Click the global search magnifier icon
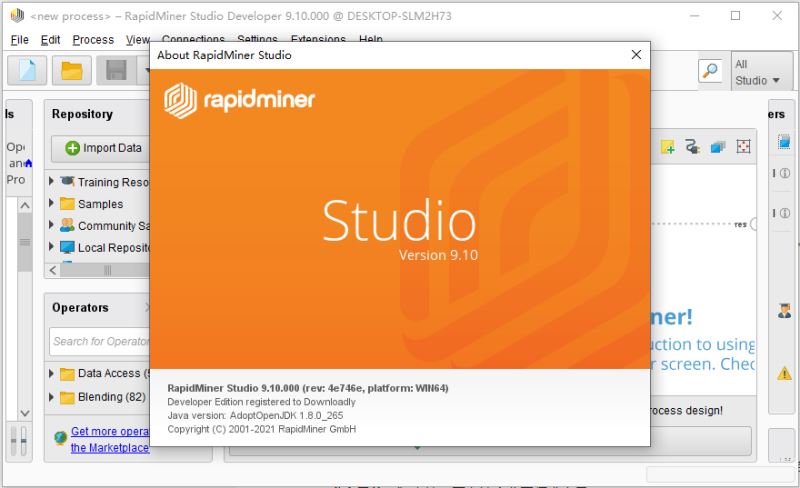Viewport: 800px width, 488px height. (x=710, y=70)
